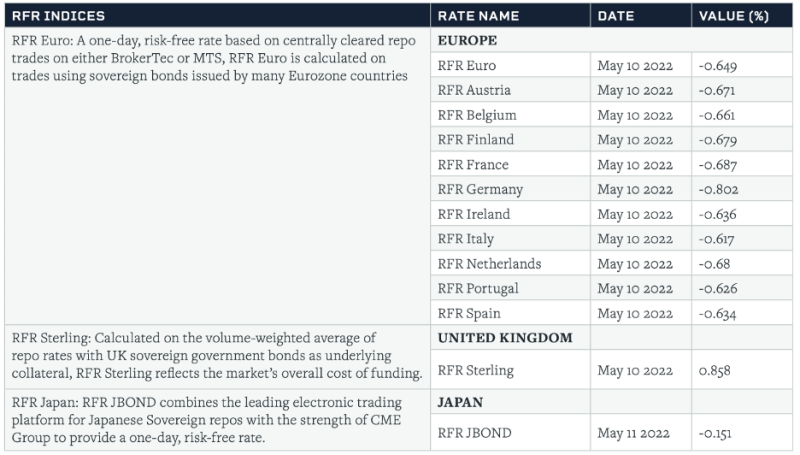This screenshot has height=455, width=800.
Task: Select the RFR Austria row
Action: pos(473,90)
